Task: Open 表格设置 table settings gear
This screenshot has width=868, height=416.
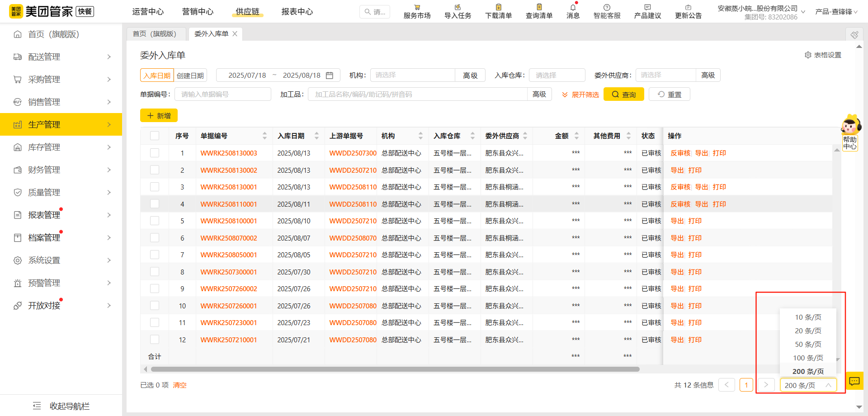Action: (x=809, y=55)
